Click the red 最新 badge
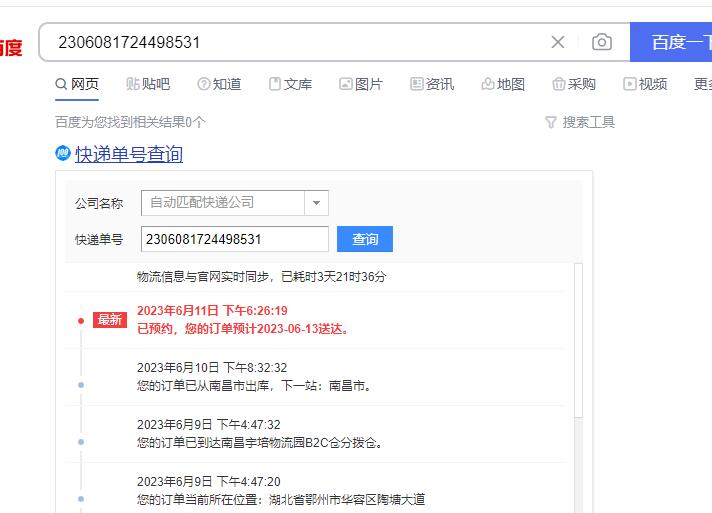 pos(110,320)
